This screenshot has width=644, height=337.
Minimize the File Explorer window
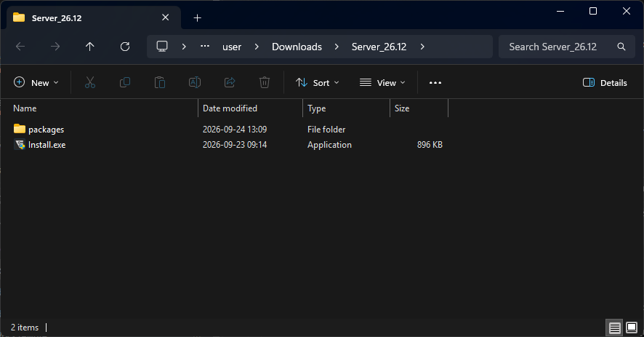pyautogui.click(x=560, y=11)
